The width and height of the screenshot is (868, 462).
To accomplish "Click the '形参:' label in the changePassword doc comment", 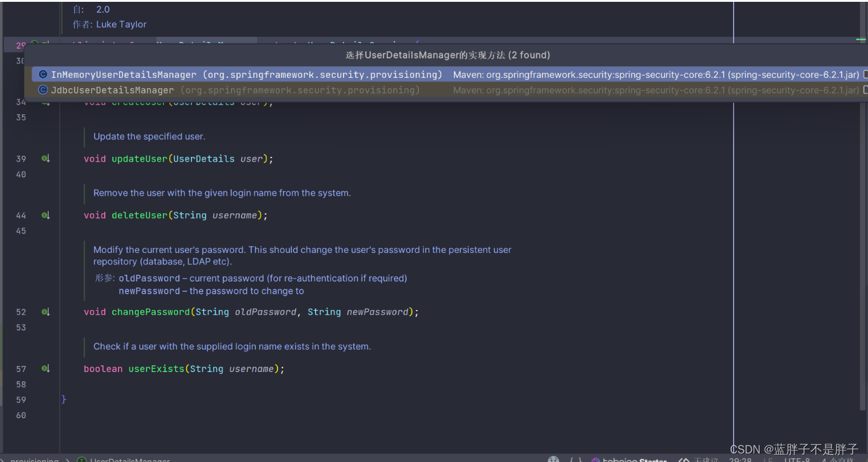I will 105,278.
